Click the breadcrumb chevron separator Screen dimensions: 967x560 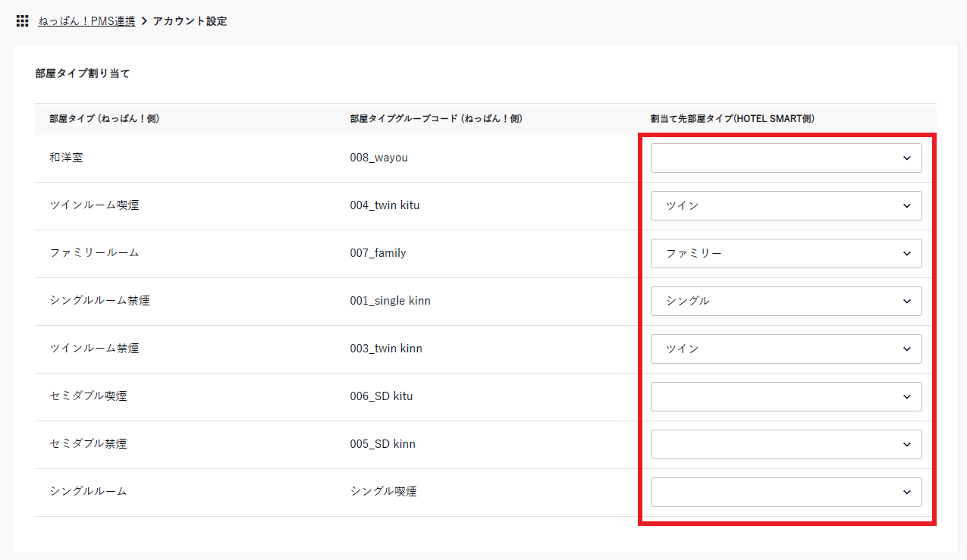pos(144,21)
